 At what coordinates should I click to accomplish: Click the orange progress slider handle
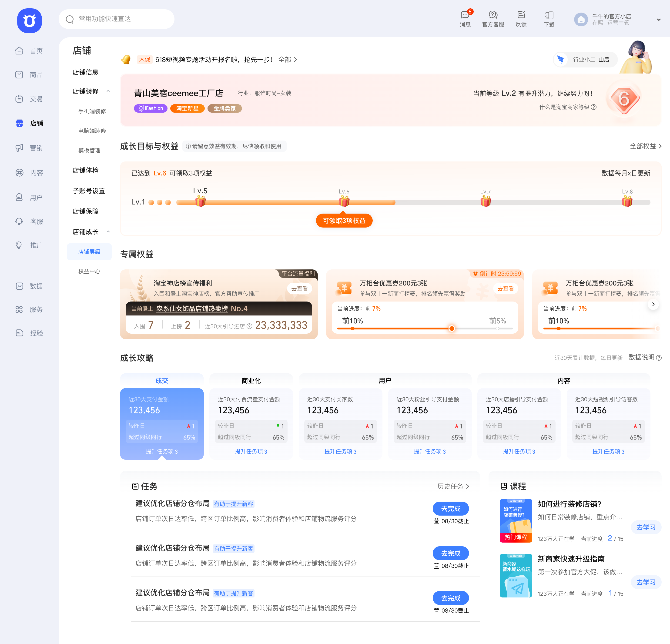[452, 329]
